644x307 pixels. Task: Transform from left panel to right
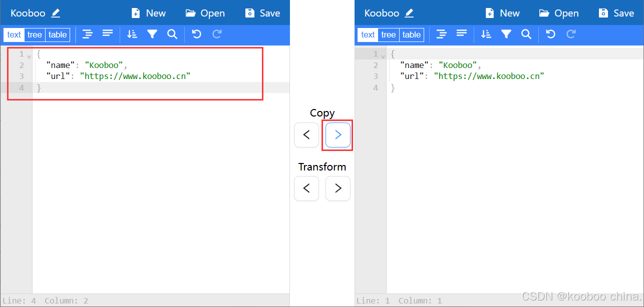pos(338,188)
